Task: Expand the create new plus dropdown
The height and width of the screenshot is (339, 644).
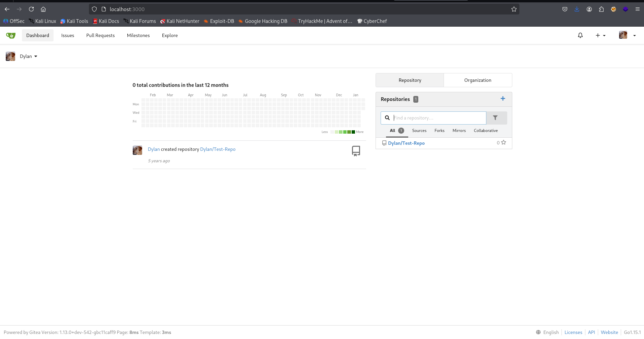Action: [x=600, y=35]
